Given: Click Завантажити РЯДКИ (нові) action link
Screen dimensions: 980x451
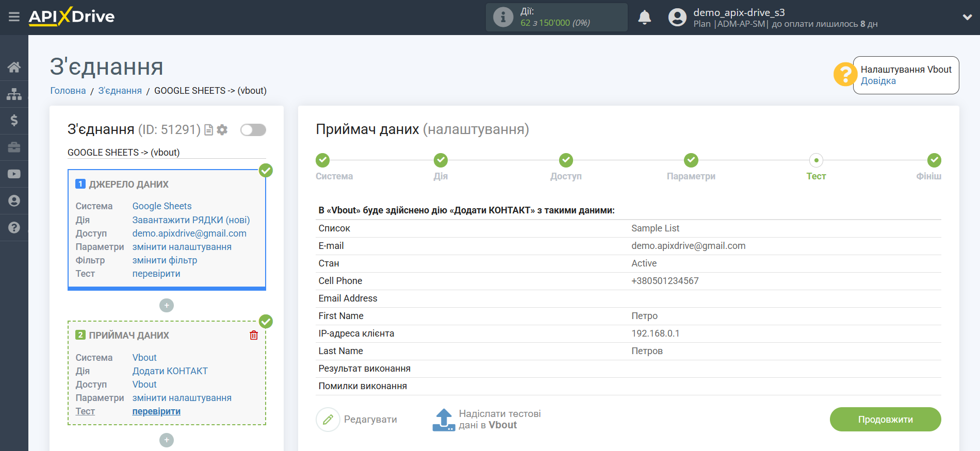Looking at the screenshot, I should pyautogui.click(x=191, y=220).
